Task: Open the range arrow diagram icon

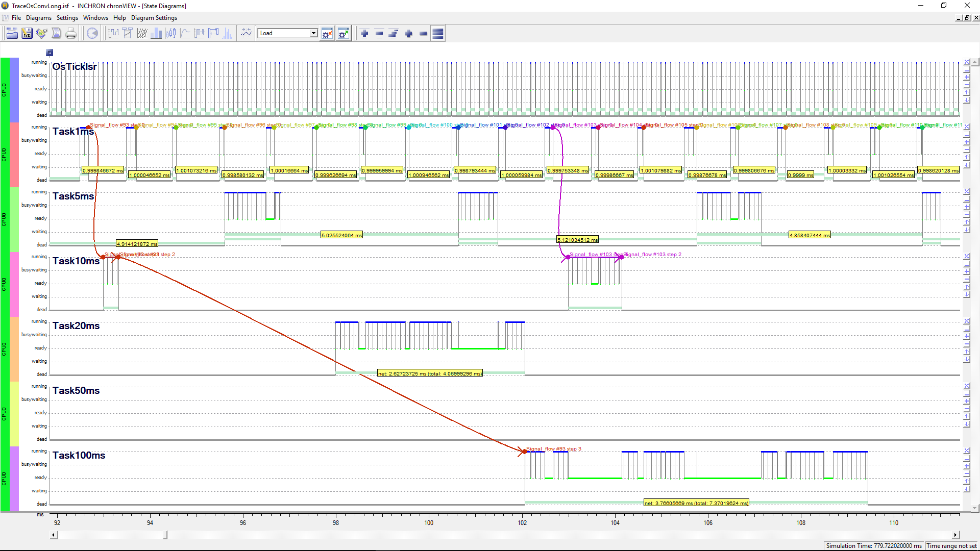Action: pyautogui.click(x=213, y=34)
